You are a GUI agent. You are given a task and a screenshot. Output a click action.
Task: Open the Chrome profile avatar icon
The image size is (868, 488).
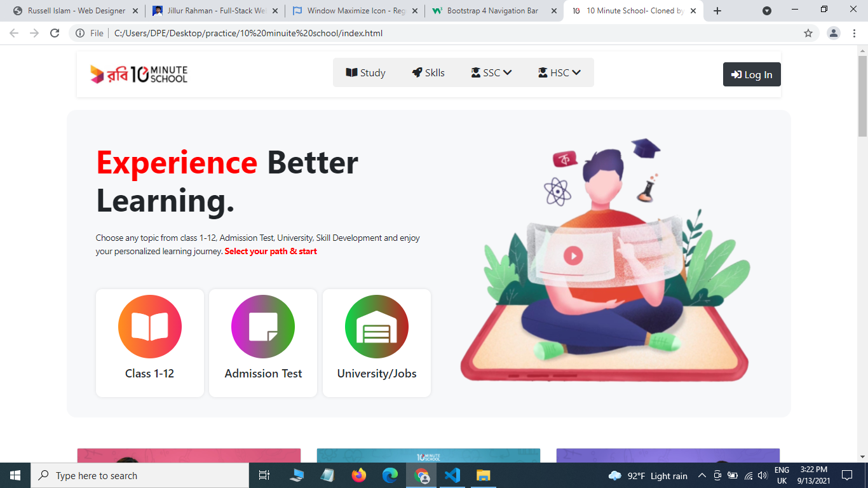[x=834, y=33]
